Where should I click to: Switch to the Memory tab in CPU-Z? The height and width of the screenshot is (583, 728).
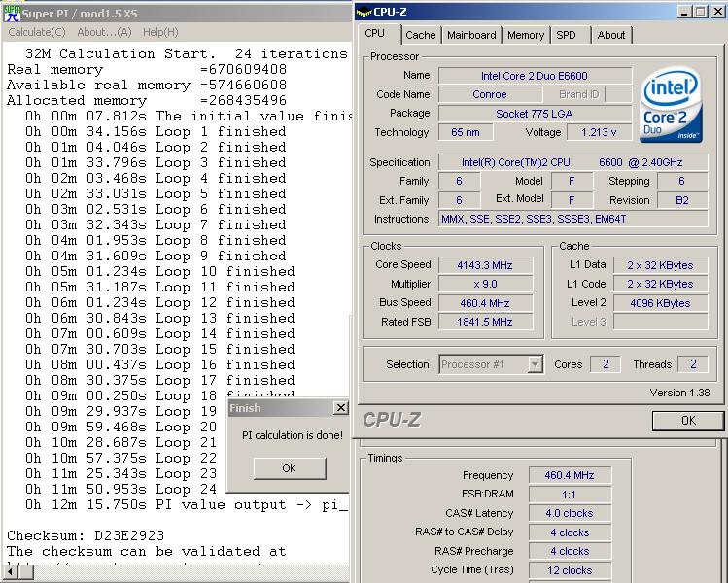[x=526, y=35]
